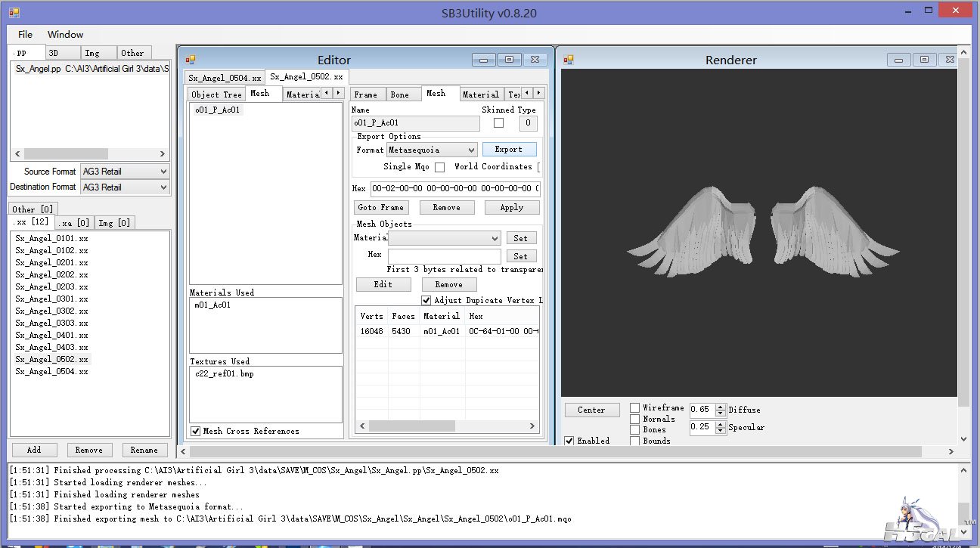The width and height of the screenshot is (980, 548).
Task: Click left tab-scroll arrow beside Object Tree tabs
Action: click(x=327, y=93)
